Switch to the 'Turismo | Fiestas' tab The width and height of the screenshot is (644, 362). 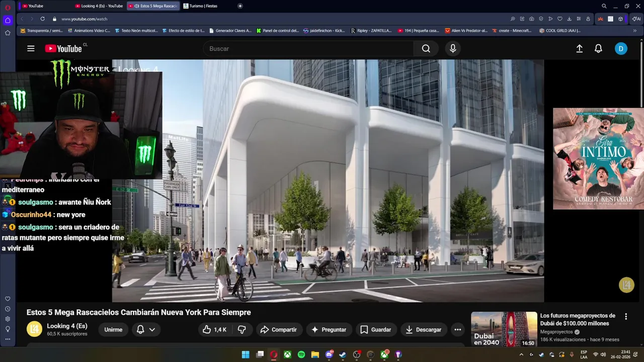[207, 6]
